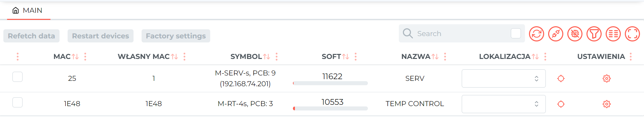Click the locate crosshair for SERV
Viewport: 644px width, 130px height.
561,78
